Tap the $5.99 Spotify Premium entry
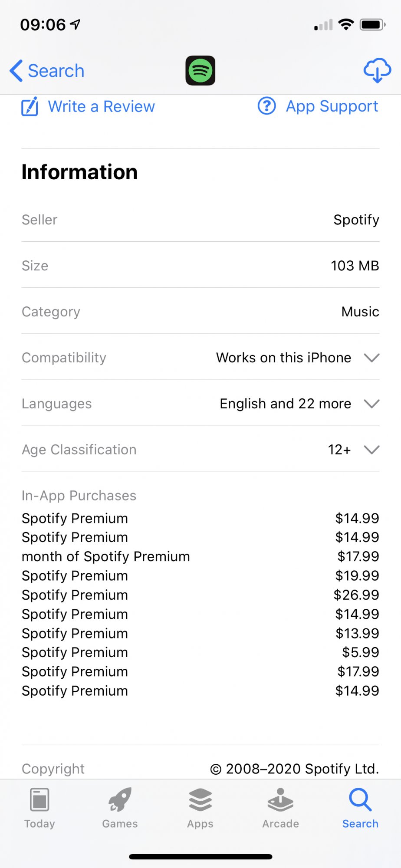 click(x=200, y=652)
